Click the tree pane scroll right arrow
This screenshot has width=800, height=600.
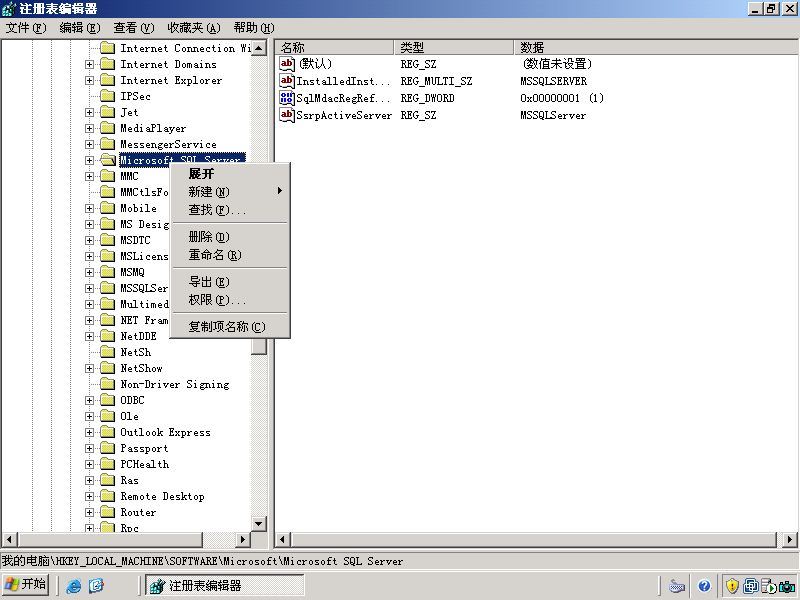243,539
